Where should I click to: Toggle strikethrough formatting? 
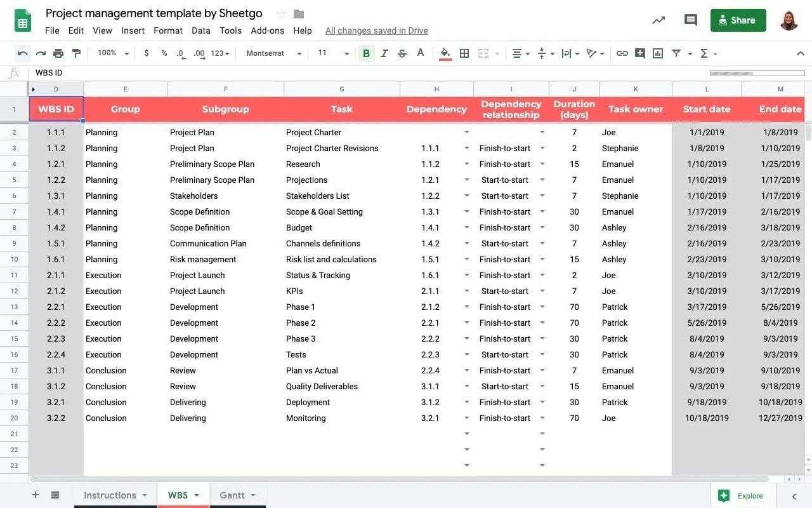(x=402, y=53)
